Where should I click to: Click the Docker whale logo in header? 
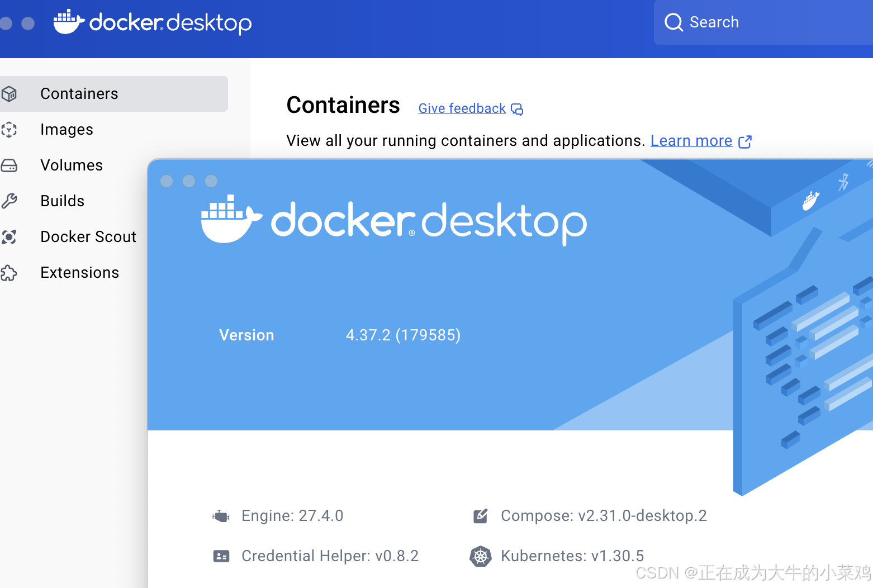point(69,22)
